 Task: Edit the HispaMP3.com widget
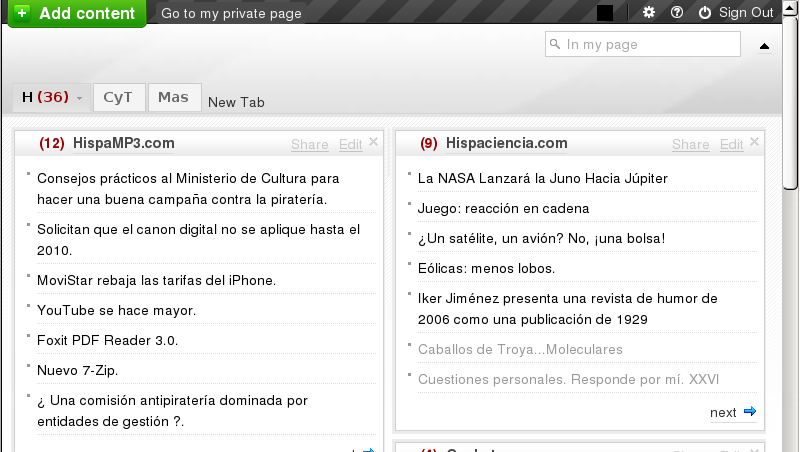[x=351, y=144]
